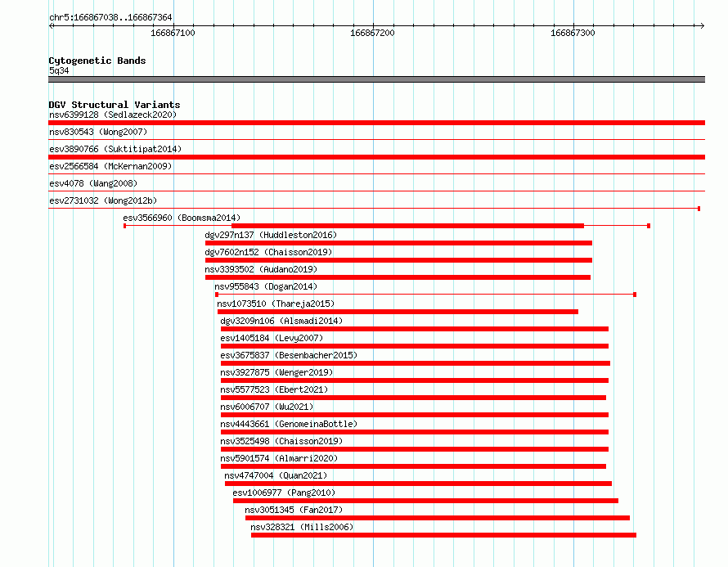The image size is (728, 567).
Task: Select the red bar of esv1006977 (Pang2010)
Action: [425, 501]
